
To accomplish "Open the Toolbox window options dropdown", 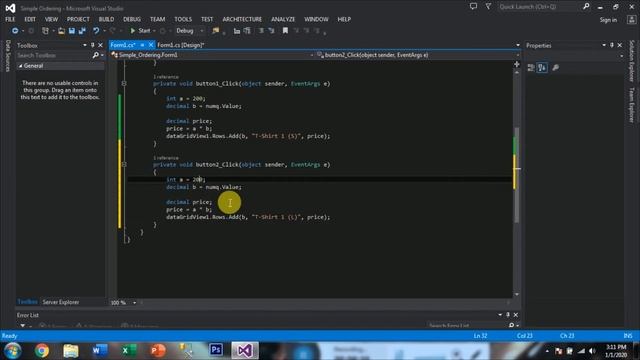I will click(x=85, y=45).
